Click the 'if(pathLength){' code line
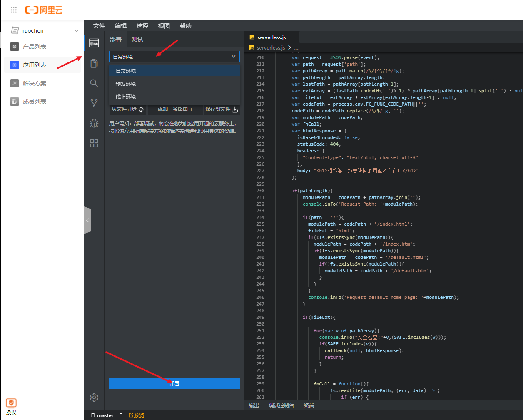This screenshot has height=420, width=523. coord(312,191)
